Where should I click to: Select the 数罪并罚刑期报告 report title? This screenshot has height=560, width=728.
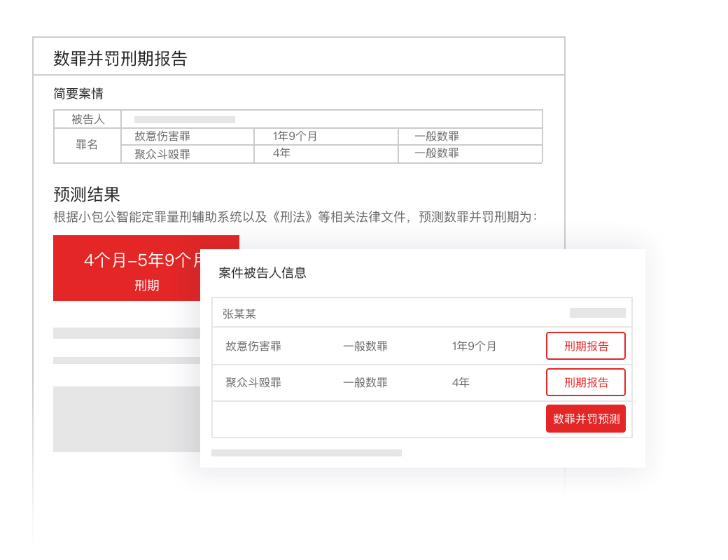point(120,59)
